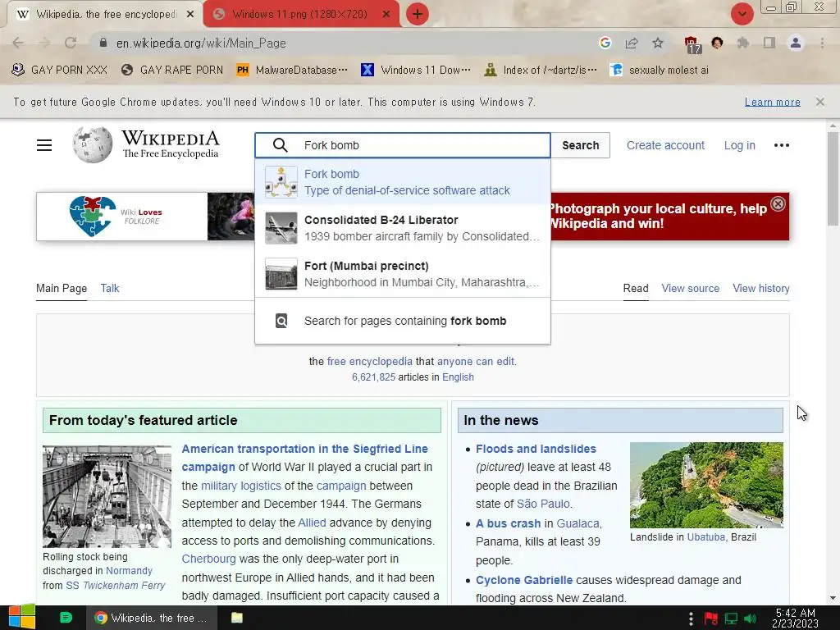Click the anyone can edit link
840x630 pixels.
coord(476,361)
